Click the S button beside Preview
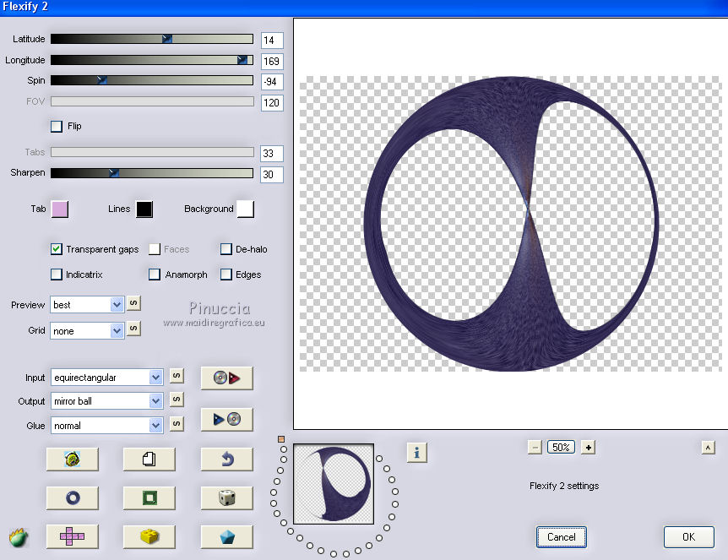Screen dimensions: 728x560 pyautogui.click(x=133, y=303)
